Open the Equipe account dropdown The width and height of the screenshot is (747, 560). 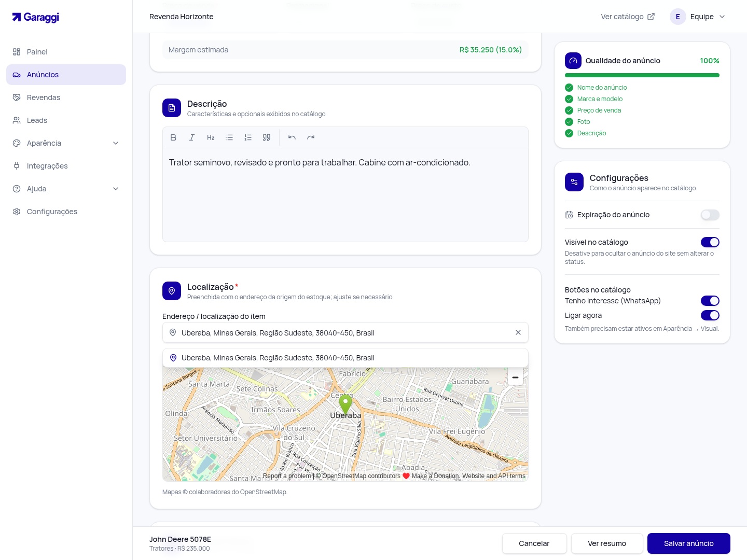[698, 17]
